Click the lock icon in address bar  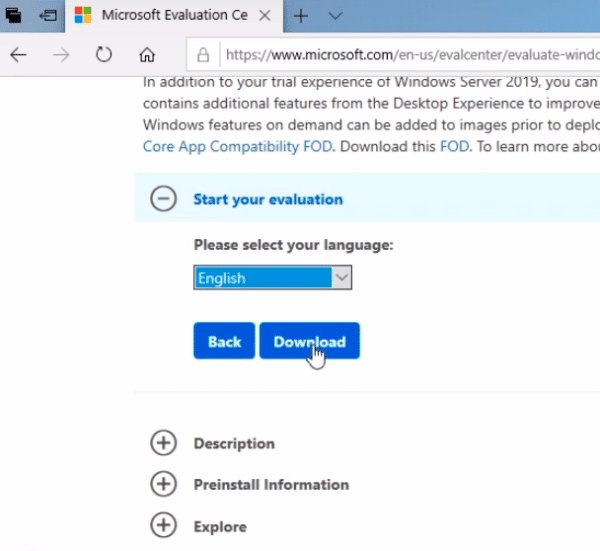tap(203, 54)
